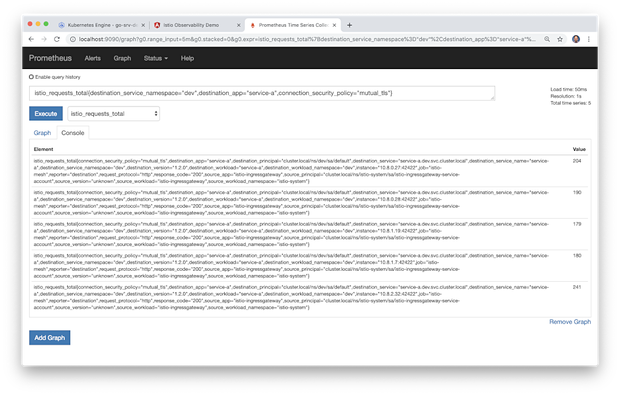Close the Istio Observability Demo tab
Image resolution: width=620 pixels, height=395 pixels.
(x=238, y=25)
